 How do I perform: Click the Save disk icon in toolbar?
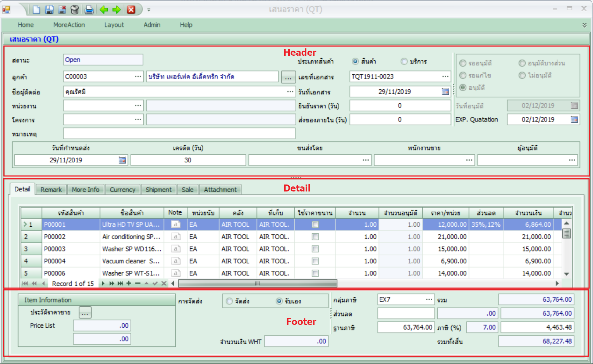(49, 10)
